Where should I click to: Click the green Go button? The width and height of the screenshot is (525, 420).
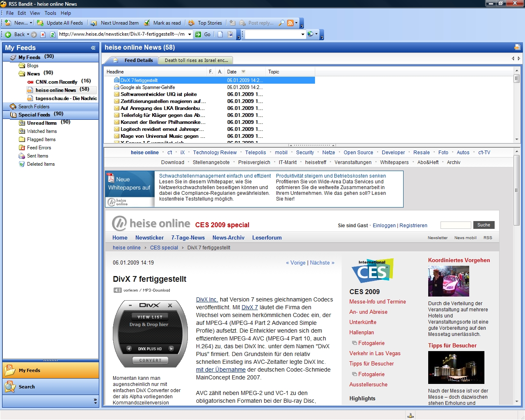[203, 34]
